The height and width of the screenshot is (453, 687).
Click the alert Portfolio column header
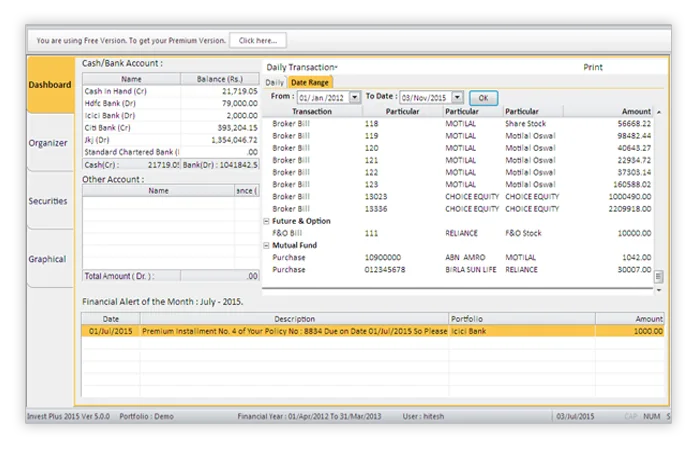[522, 319]
